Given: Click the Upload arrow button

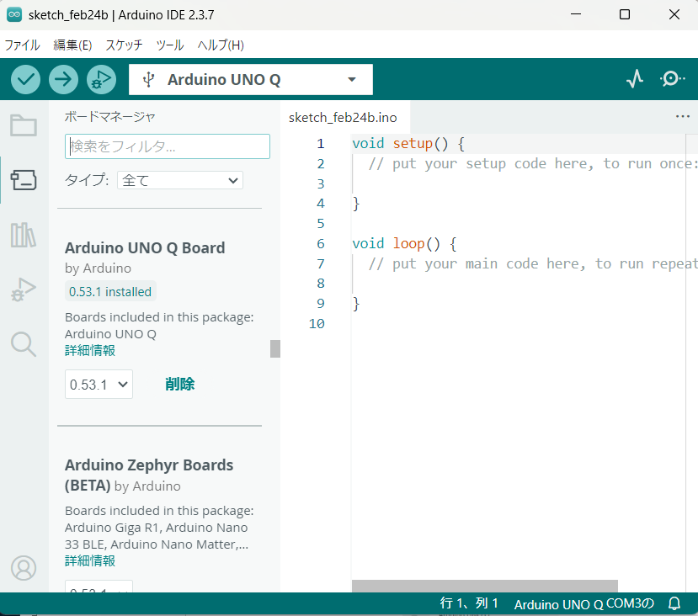Looking at the screenshot, I should 63,80.
